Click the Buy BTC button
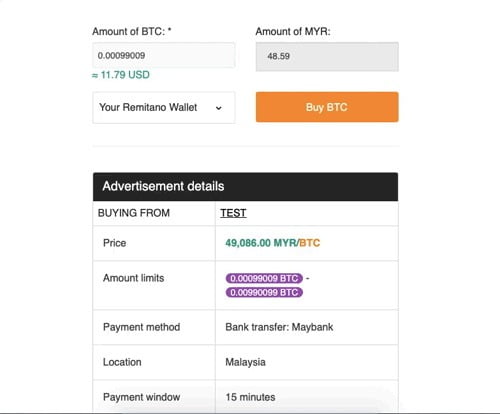Image resolution: width=500 pixels, height=414 pixels. [x=327, y=107]
